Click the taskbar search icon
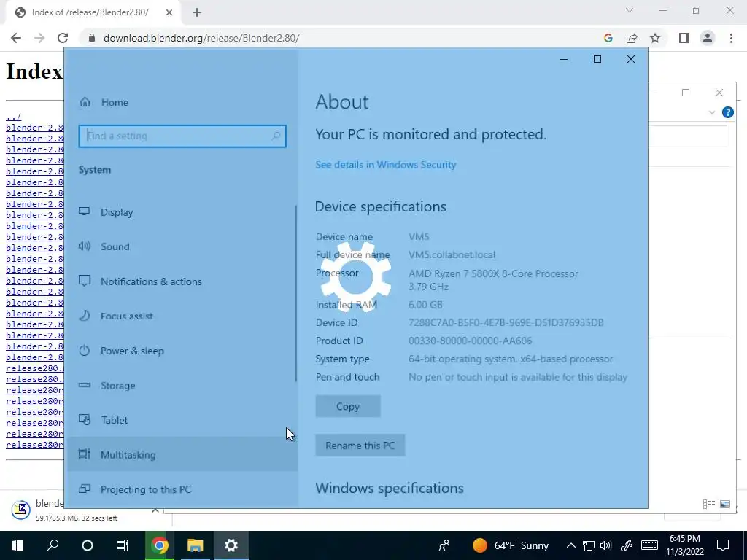The width and height of the screenshot is (747, 560). pos(53,545)
